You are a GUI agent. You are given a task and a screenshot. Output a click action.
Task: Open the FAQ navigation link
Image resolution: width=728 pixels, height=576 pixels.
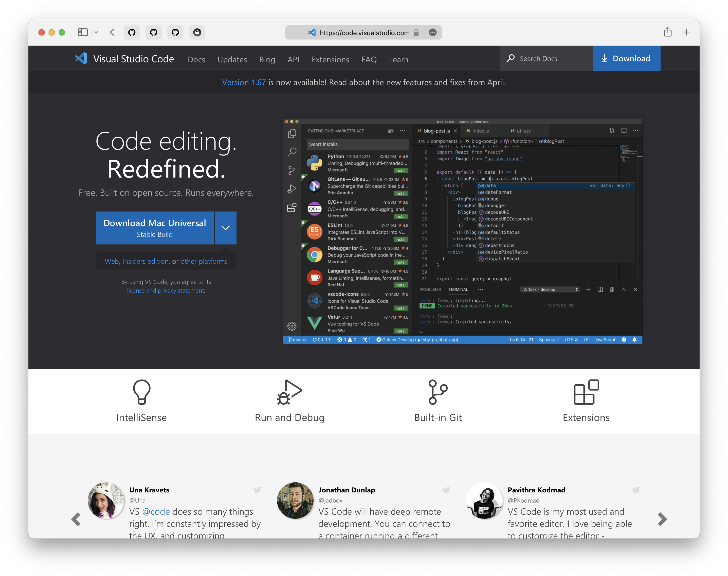tap(369, 59)
